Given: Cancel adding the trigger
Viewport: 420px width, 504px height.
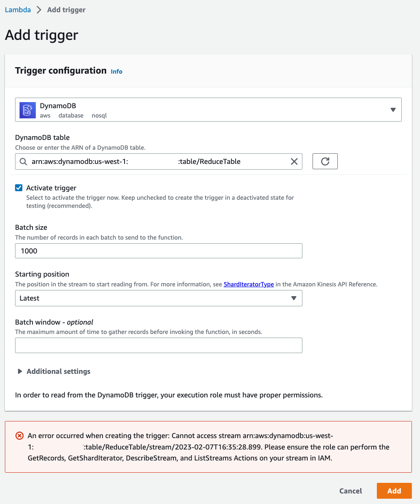Looking at the screenshot, I should [x=350, y=491].
